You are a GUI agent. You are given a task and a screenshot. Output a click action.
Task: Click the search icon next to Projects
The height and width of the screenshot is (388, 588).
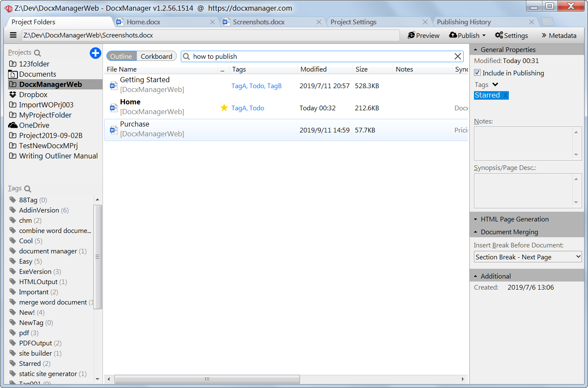click(x=37, y=53)
